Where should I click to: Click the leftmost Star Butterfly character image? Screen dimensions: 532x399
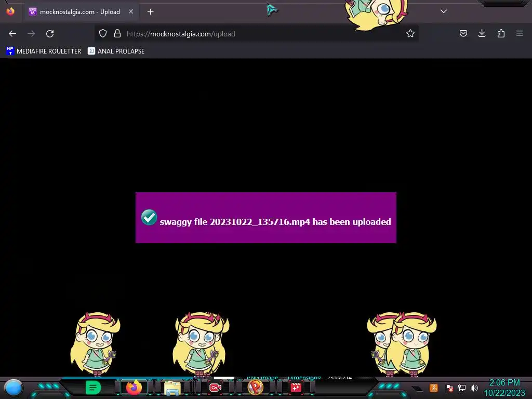(x=96, y=344)
